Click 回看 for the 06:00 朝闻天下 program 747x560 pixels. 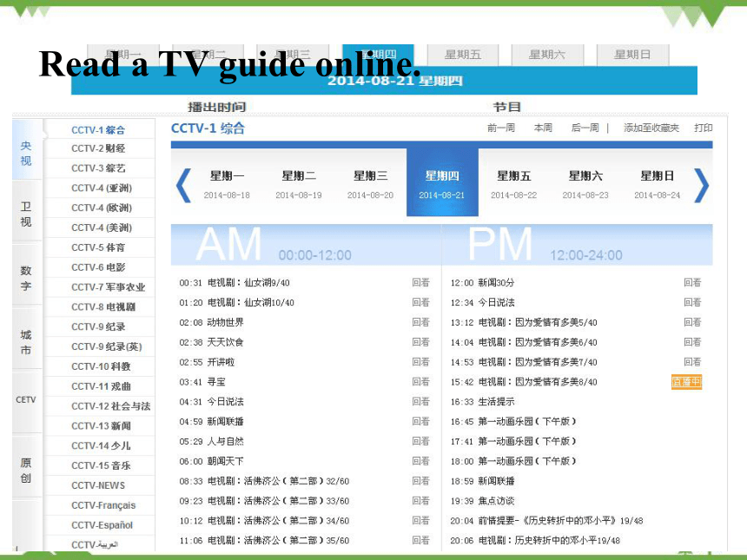pos(420,461)
